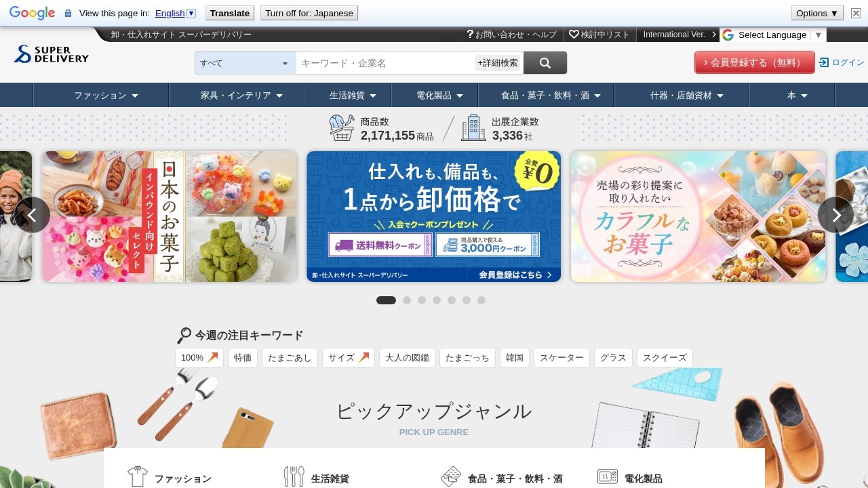Focus the キーワード・企業名 search field
Image resolution: width=868 pixels, height=488 pixels.
tap(385, 63)
